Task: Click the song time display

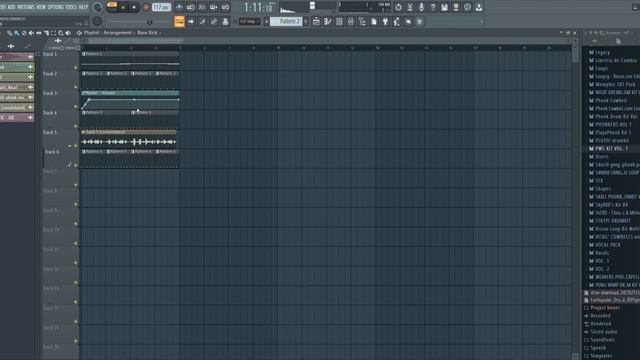Action: click(258, 7)
